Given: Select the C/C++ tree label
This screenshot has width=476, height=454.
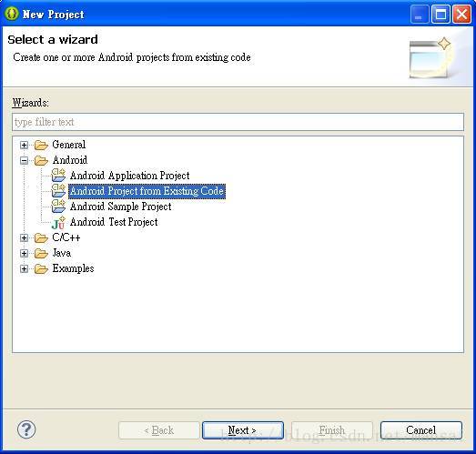Looking at the screenshot, I should (x=66, y=237).
